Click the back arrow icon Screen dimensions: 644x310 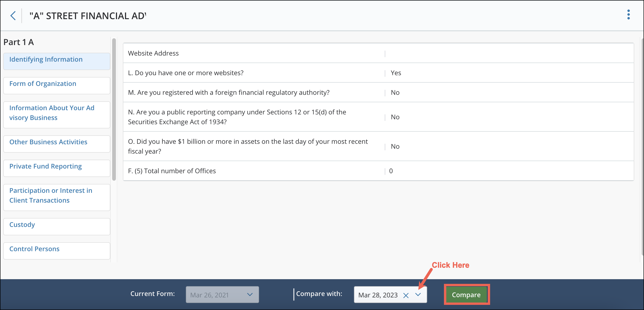coord(13,16)
